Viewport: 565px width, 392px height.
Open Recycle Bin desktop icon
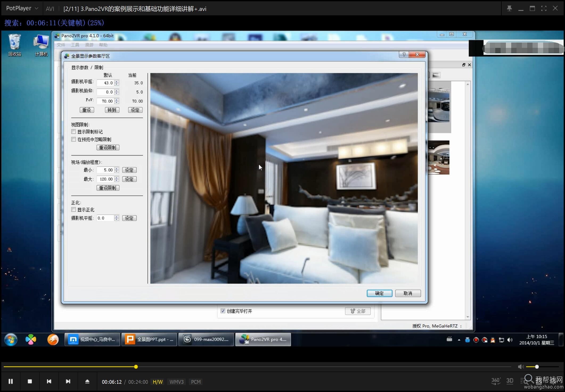[14, 45]
